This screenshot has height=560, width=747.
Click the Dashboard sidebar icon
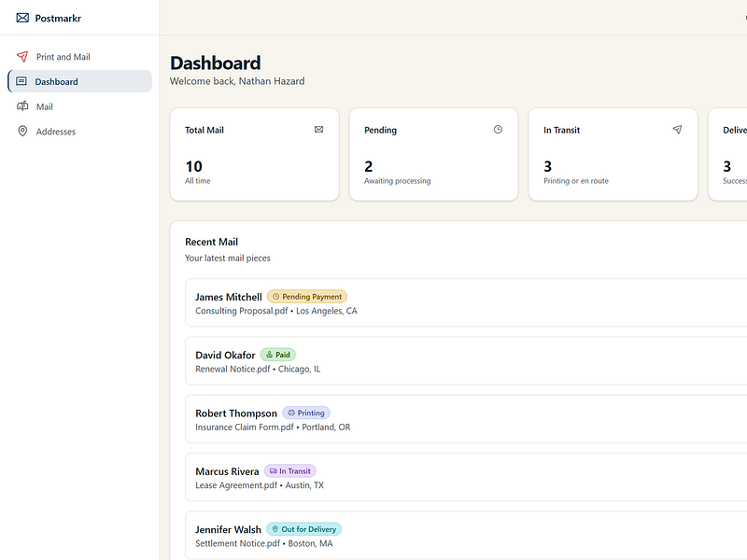point(21,81)
